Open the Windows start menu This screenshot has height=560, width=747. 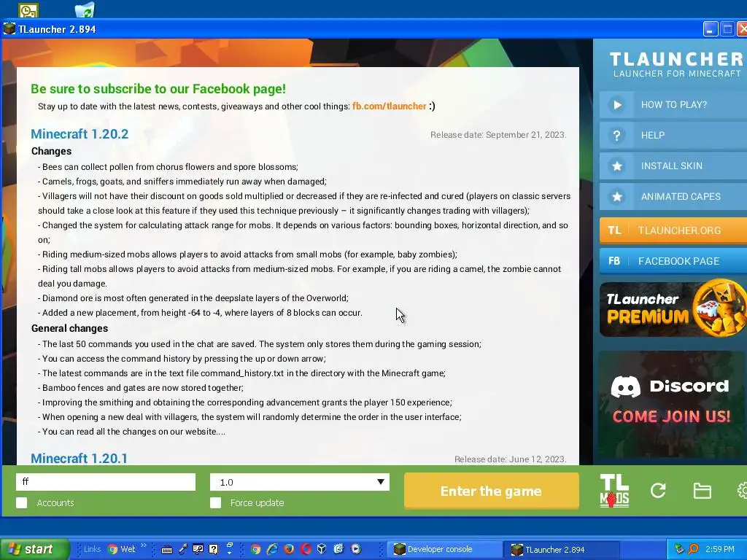(34, 549)
